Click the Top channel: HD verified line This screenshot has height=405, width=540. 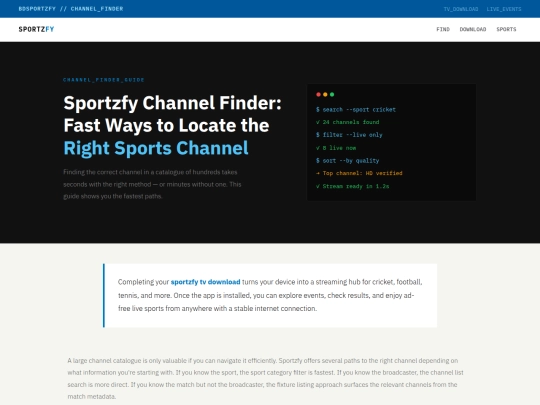[359, 173]
